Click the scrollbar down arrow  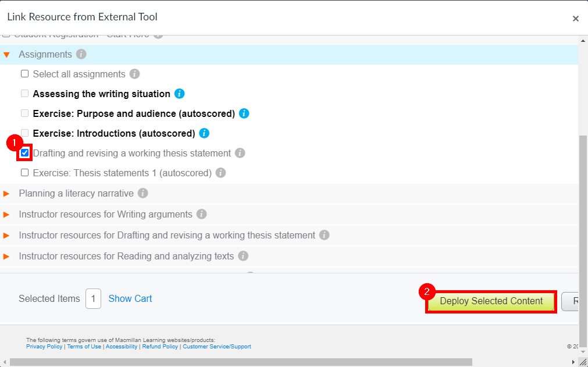pyautogui.click(x=582, y=351)
